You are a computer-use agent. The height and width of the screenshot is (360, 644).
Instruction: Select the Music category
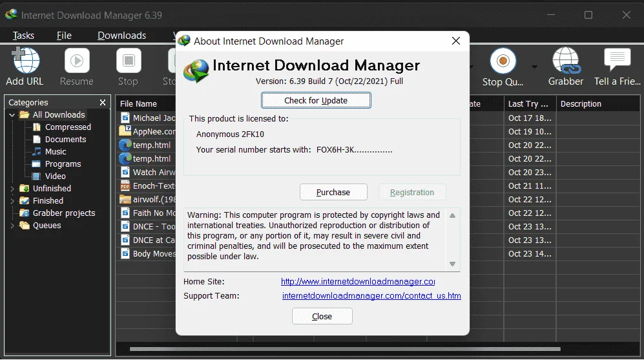pyautogui.click(x=56, y=152)
